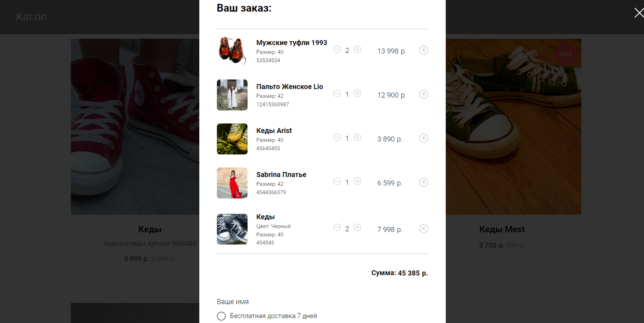Viewport: 644px width, 323px height.
Task: Increase quantity of Пальто Женское Lio
Action: click(x=357, y=93)
